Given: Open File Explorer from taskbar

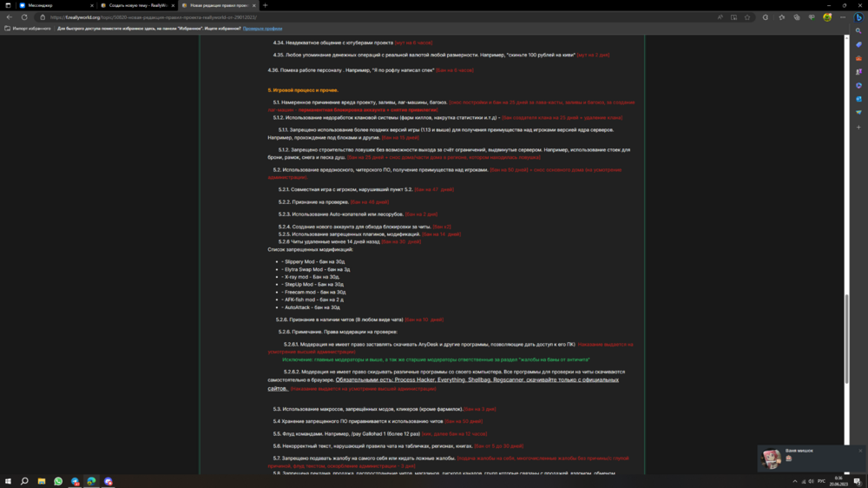Looking at the screenshot, I should pyautogui.click(x=42, y=481).
